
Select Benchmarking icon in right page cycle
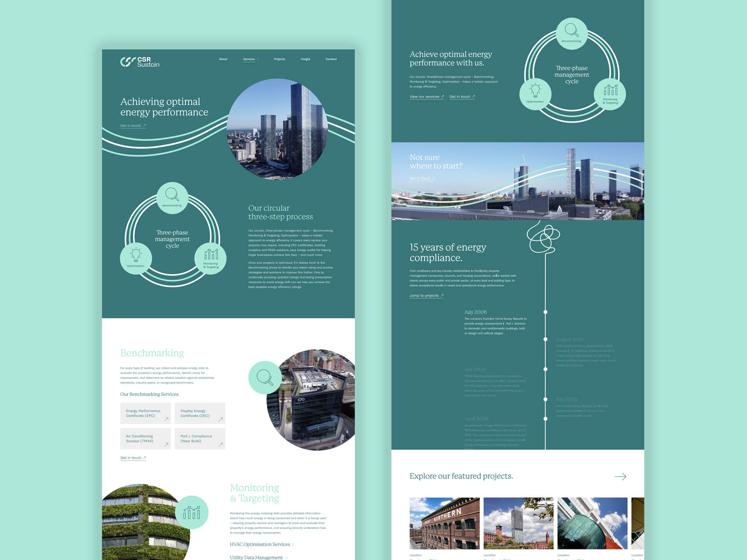pos(572,33)
